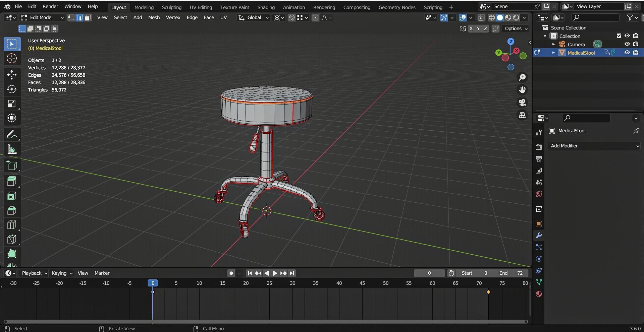Open the Physics properties tab

pos(539,259)
